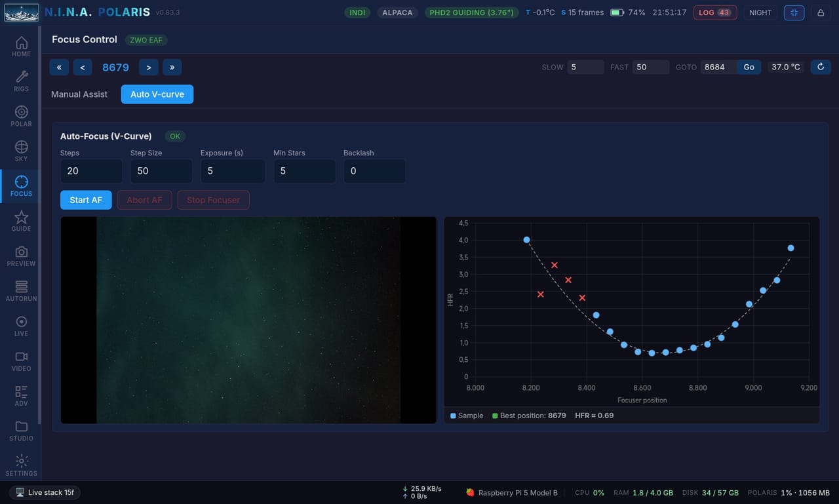The width and height of the screenshot is (839, 504).
Task: Open the HOME sidebar section
Action: pos(21,47)
